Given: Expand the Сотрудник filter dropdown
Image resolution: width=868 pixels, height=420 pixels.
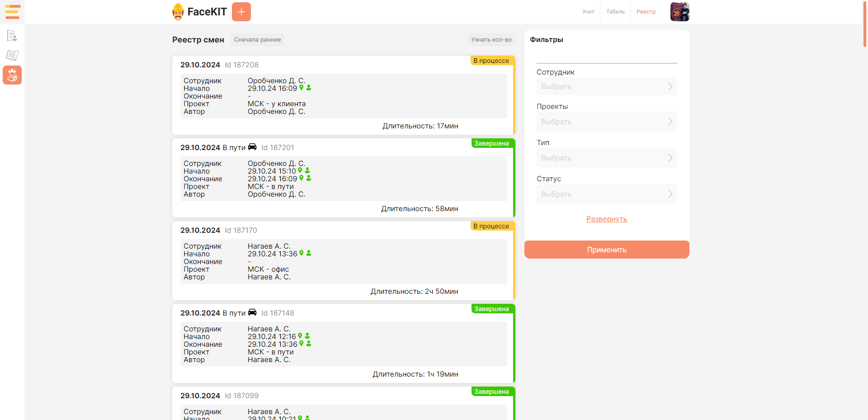Looking at the screenshot, I should pos(606,86).
